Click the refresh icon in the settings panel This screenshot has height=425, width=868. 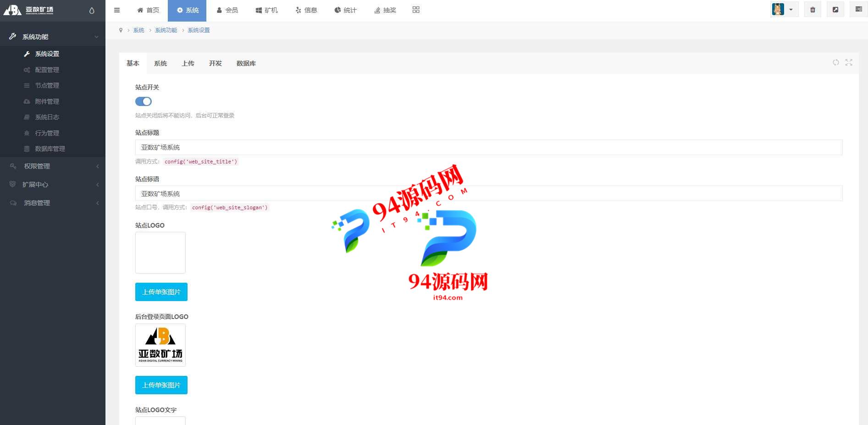click(836, 62)
